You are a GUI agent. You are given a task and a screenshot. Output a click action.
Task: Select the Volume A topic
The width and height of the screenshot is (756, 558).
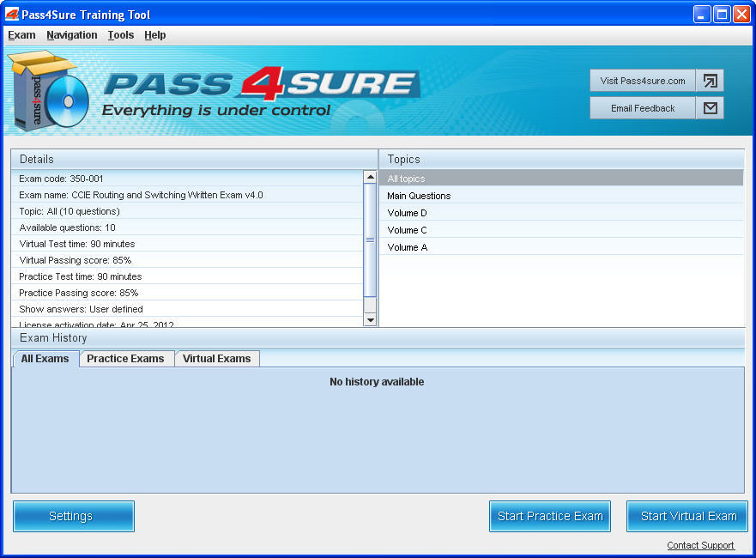pyautogui.click(x=560, y=247)
